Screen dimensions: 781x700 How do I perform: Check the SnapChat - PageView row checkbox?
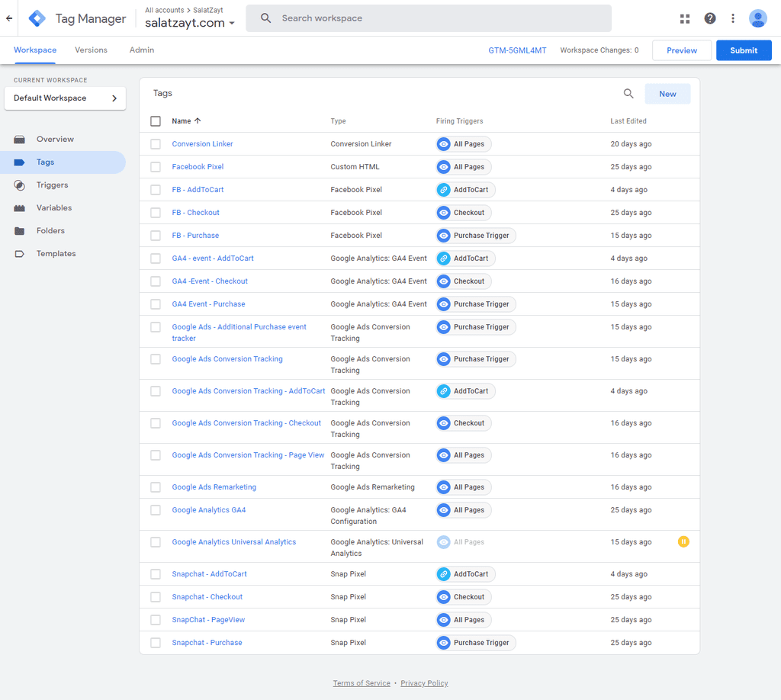[x=156, y=620]
